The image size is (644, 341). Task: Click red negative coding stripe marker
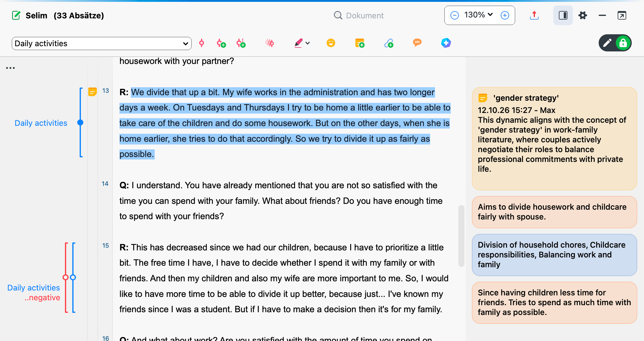coord(66,277)
